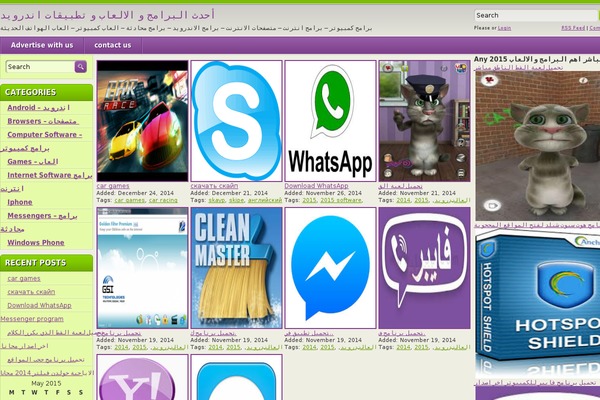Click the Arabic link above Hotspot Shield image
Image resolution: width=600 pixels, height=400 pixels.
click(x=537, y=225)
